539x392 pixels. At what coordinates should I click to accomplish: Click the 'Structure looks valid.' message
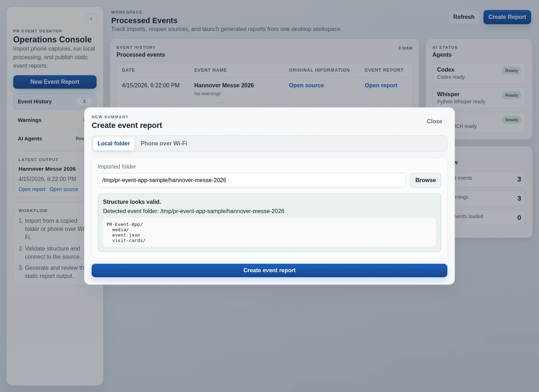click(132, 202)
